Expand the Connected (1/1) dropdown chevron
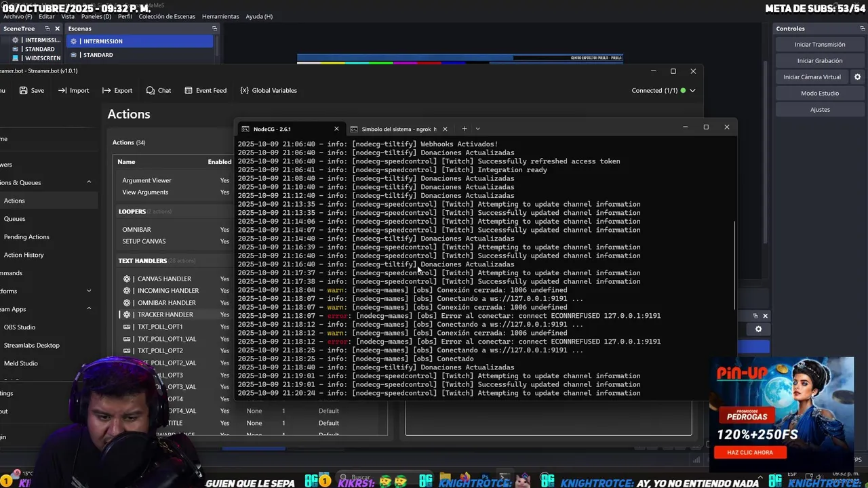Image resolution: width=868 pixels, height=488 pixels. [692, 90]
